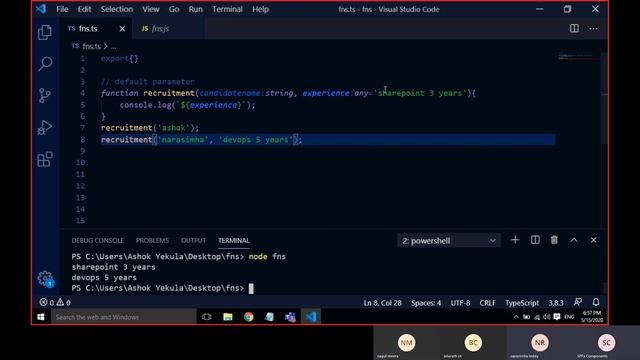Viewport: 640px width, 360px height.
Task: Open the notifications bell
Action: (x=596, y=302)
